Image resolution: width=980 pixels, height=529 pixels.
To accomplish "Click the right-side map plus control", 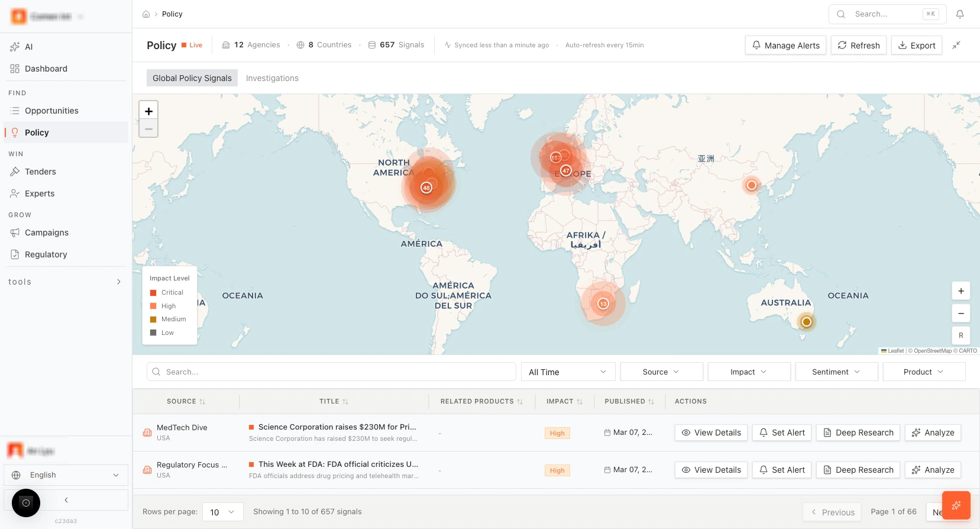I will tap(961, 291).
